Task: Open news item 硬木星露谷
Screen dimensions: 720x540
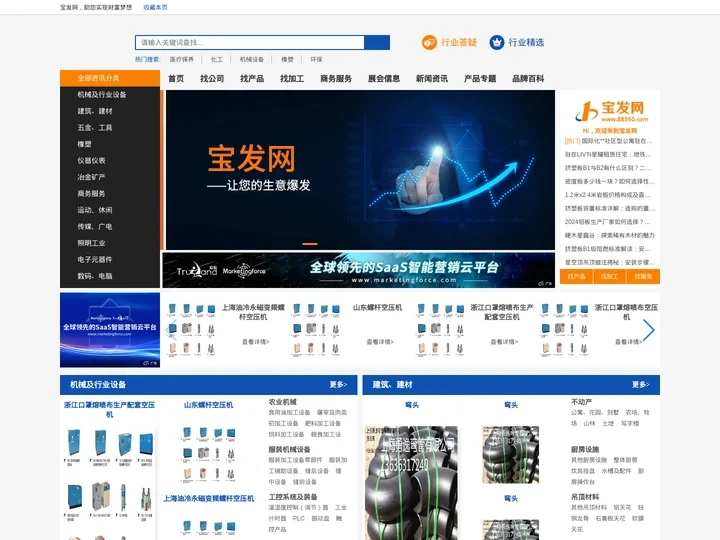Action: click(609, 235)
